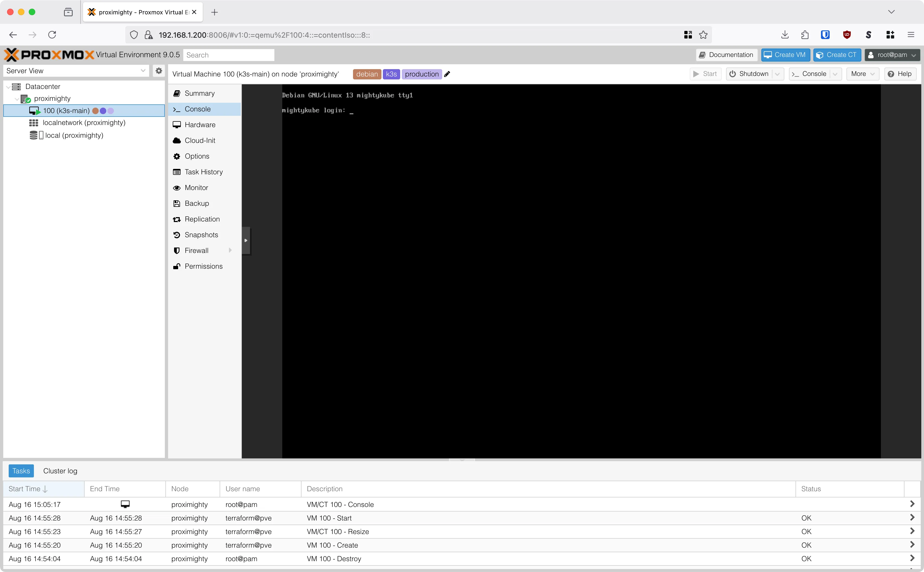
Task: Click the Create VM button
Action: (x=785, y=54)
